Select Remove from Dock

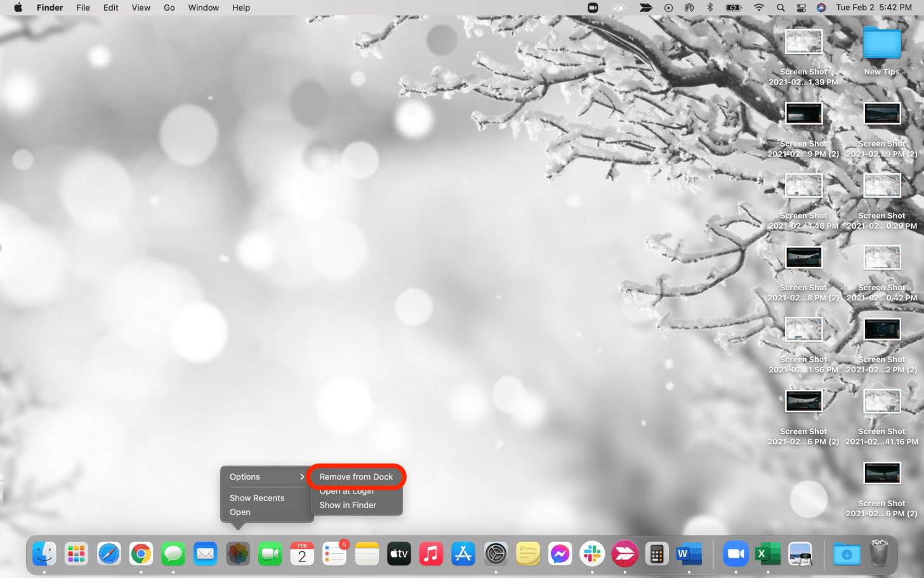[356, 476]
